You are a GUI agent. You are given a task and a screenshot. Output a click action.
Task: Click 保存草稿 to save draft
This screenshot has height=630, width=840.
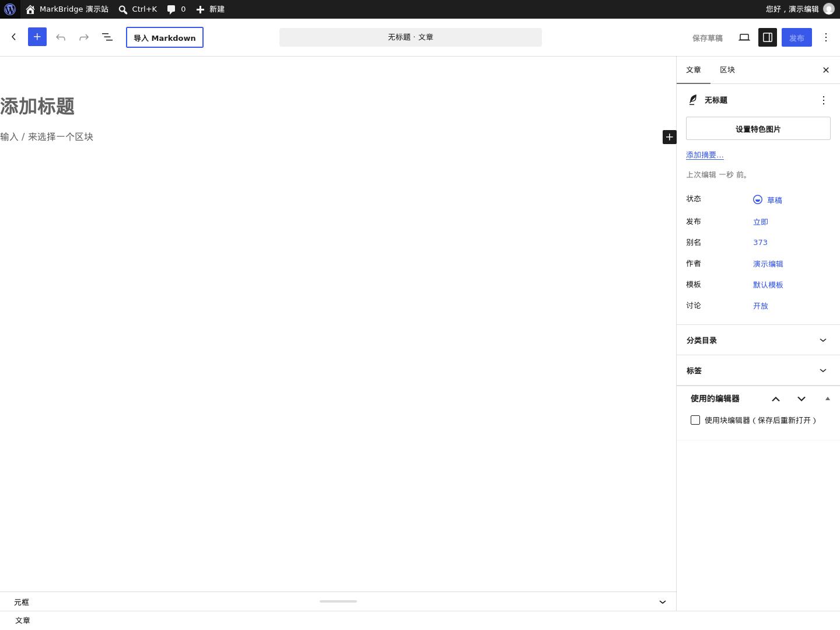(x=708, y=38)
